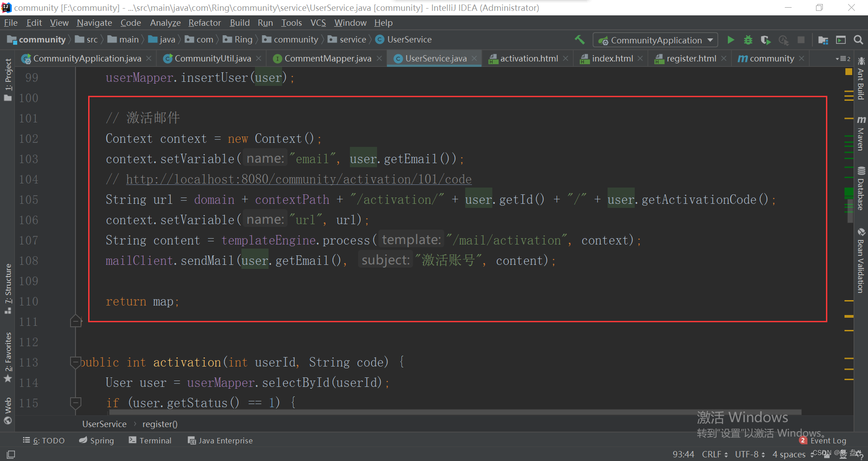Image resolution: width=868 pixels, height=461 pixels.
Task: Toggle tool window bars icon bottom-left
Action: (x=11, y=454)
